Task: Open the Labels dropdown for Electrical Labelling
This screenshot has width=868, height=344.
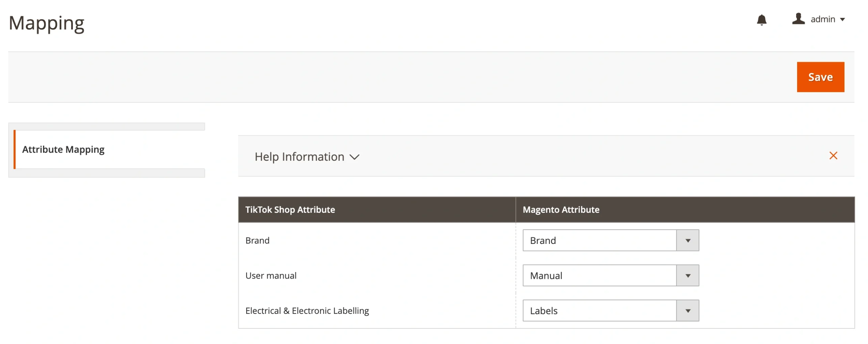Action: 600,310
